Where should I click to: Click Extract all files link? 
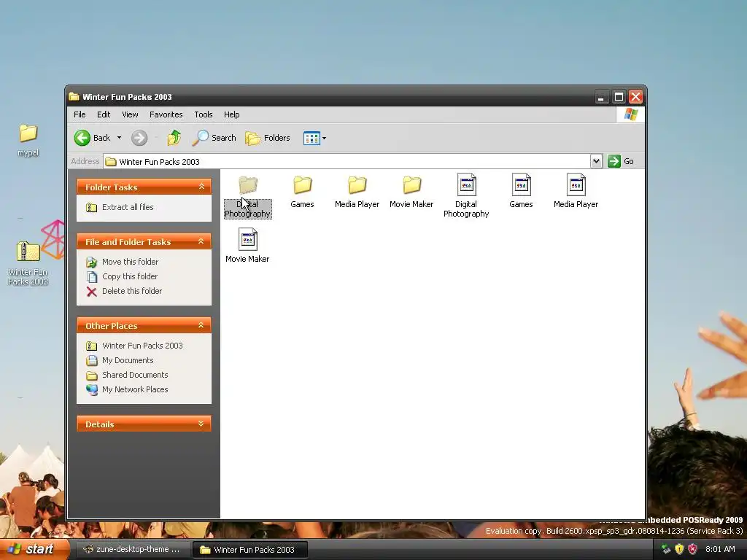tap(128, 207)
